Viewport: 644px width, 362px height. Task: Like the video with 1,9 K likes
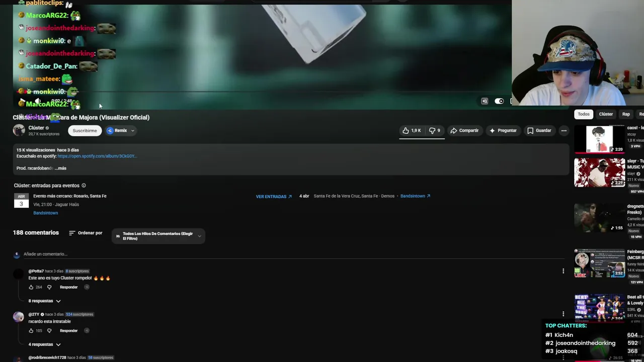[x=411, y=131]
